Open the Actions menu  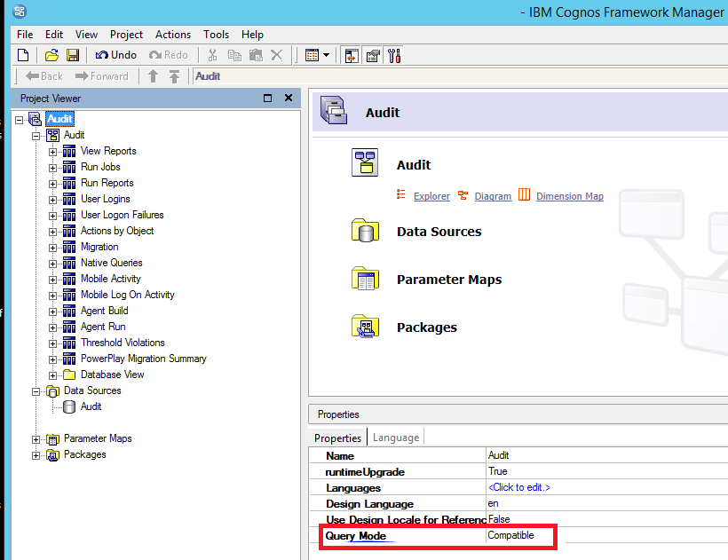[x=173, y=34]
